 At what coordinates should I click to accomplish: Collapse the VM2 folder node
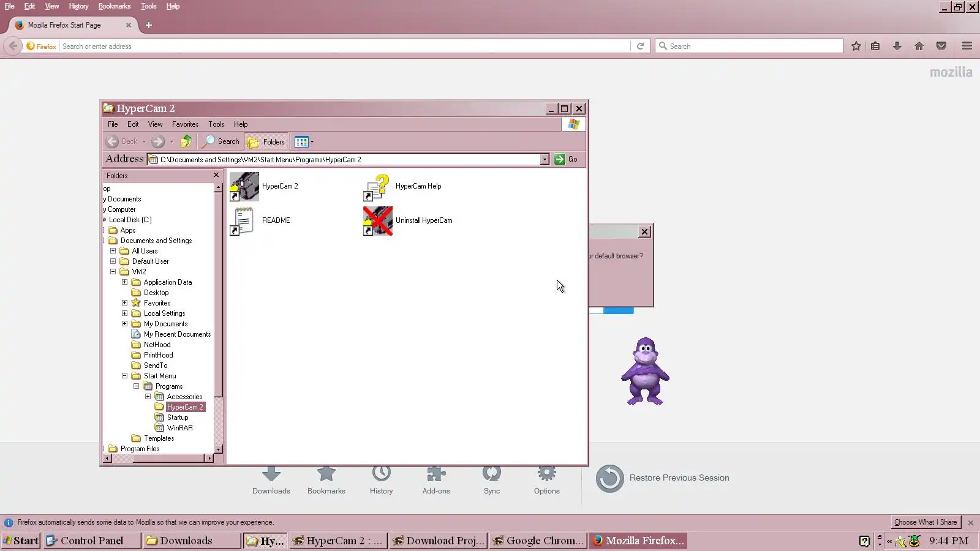113,272
